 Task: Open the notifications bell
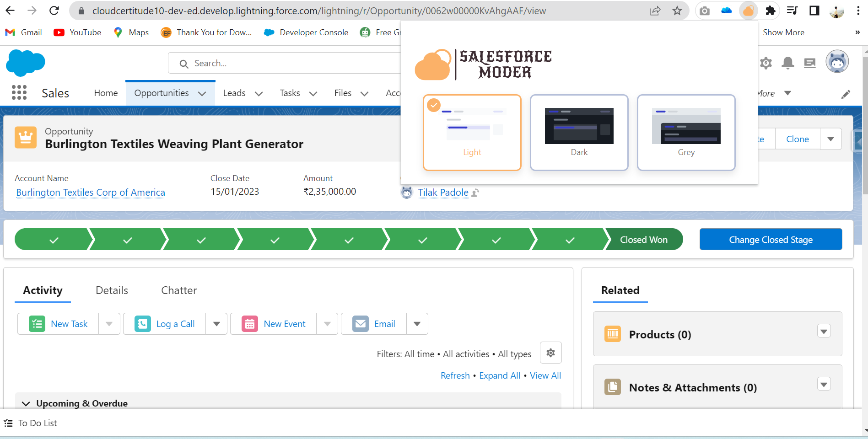787,63
